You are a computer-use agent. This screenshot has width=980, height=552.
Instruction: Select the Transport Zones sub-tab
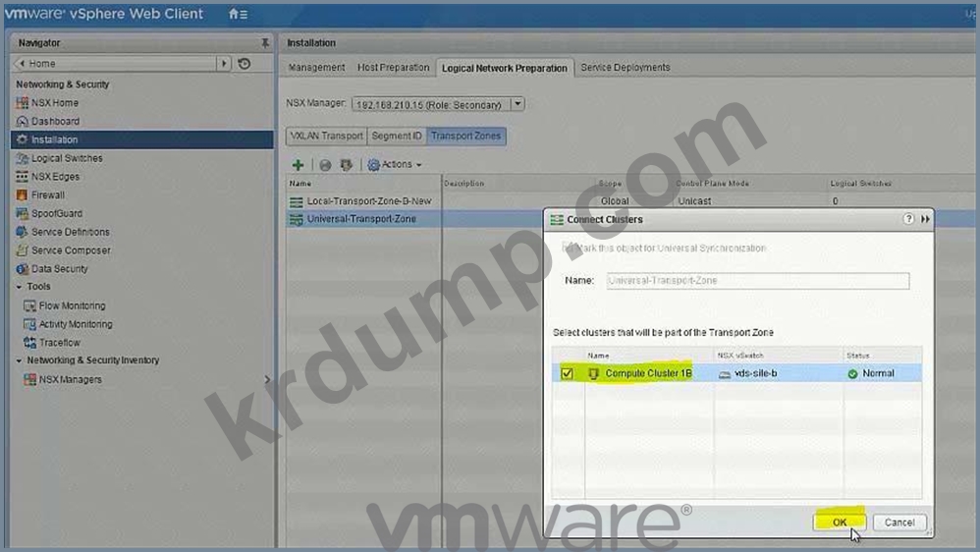(465, 136)
